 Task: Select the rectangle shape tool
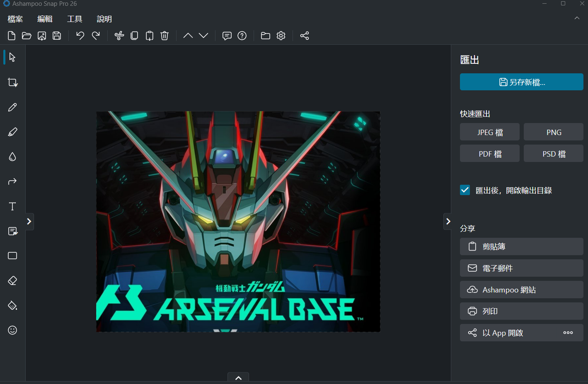12,256
